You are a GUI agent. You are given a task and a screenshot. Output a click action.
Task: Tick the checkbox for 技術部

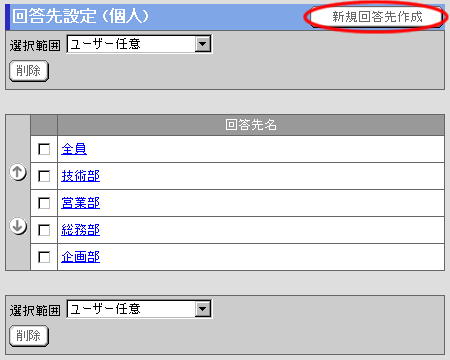pyautogui.click(x=44, y=176)
